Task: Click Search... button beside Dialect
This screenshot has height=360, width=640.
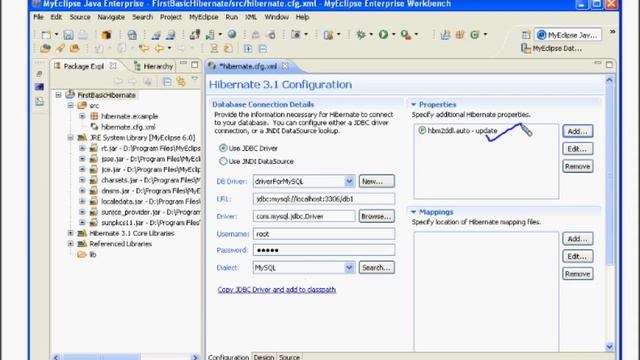Action: coord(377,268)
